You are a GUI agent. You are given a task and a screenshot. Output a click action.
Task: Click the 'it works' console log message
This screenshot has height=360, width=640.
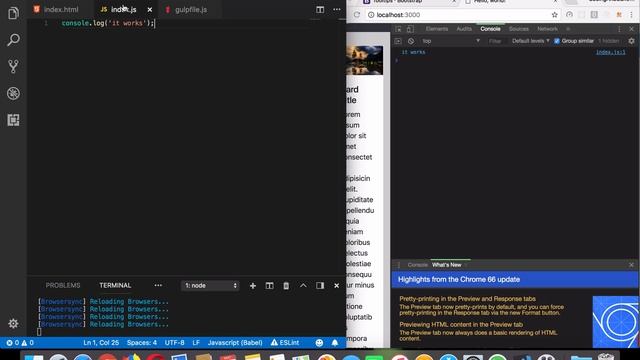(413, 52)
